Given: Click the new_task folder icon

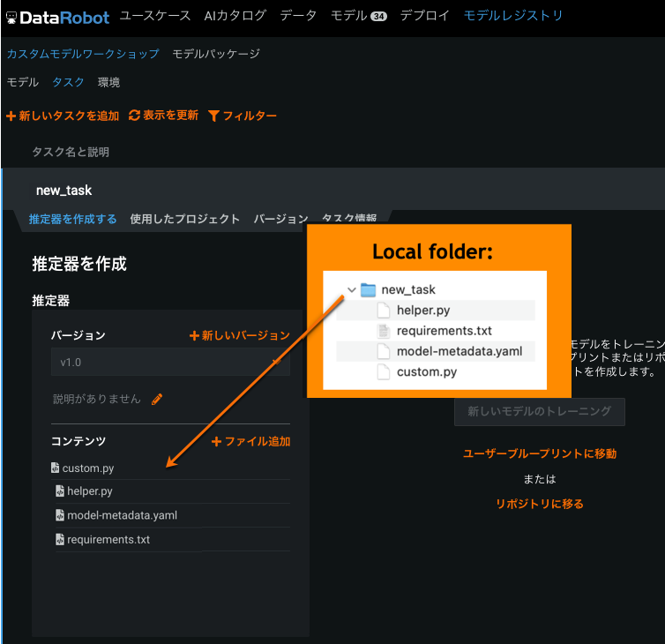Looking at the screenshot, I should pyautogui.click(x=369, y=289).
